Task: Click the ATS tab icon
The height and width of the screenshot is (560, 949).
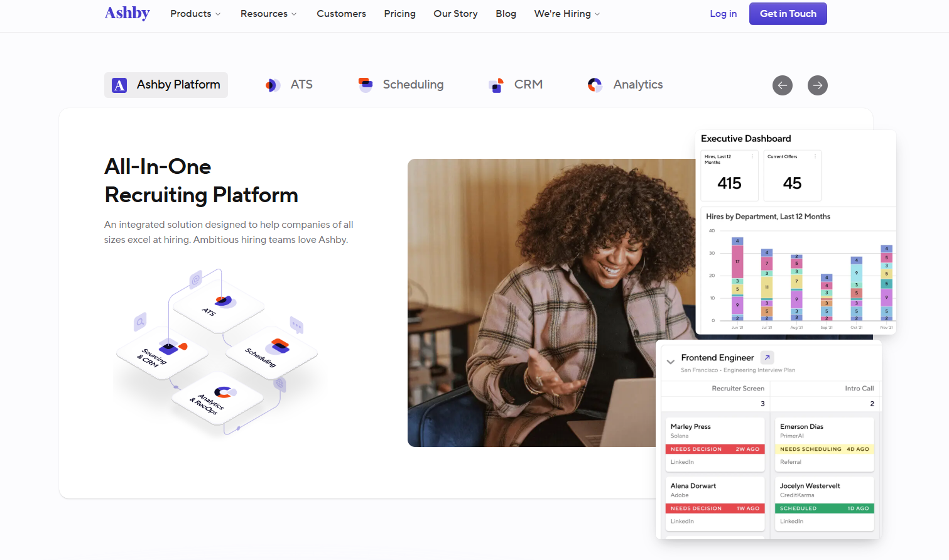Action: [x=272, y=85]
